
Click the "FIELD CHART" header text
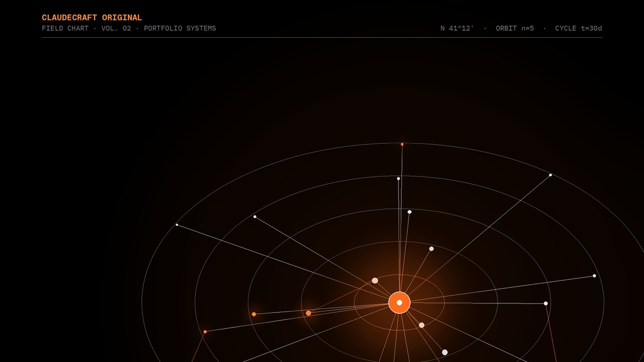click(x=65, y=28)
